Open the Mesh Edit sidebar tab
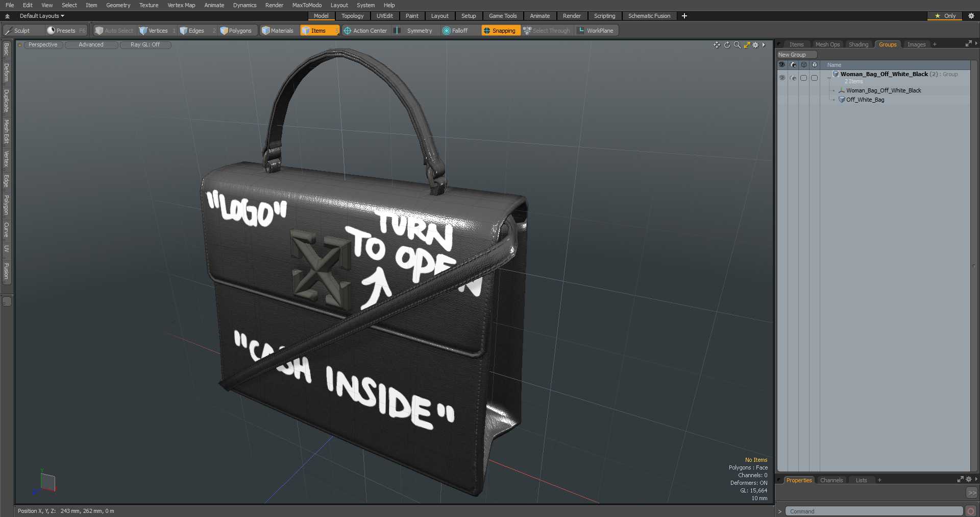Image resolution: width=980 pixels, height=517 pixels. (6, 132)
